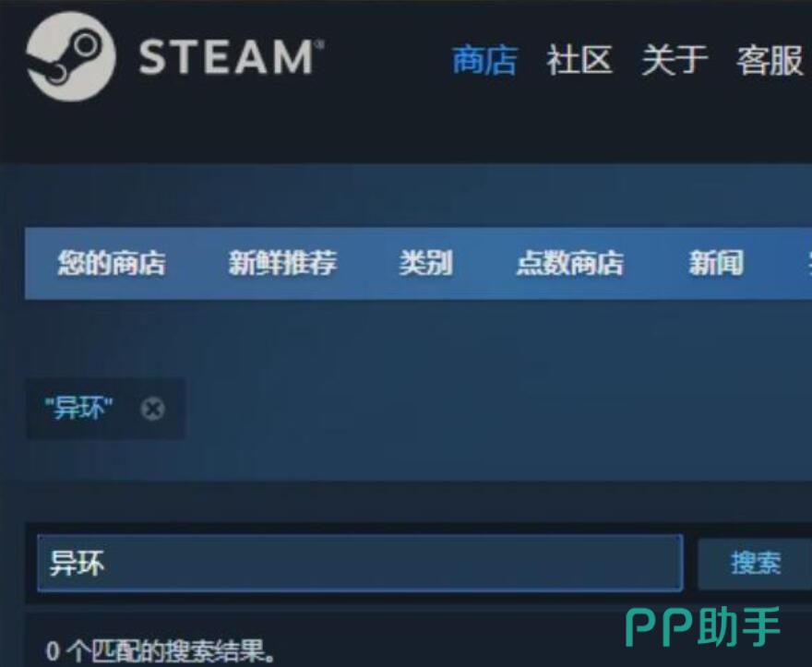Click the PP助手 watermark logo
The width and height of the screenshot is (812, 667).
[x=703, y=627]
